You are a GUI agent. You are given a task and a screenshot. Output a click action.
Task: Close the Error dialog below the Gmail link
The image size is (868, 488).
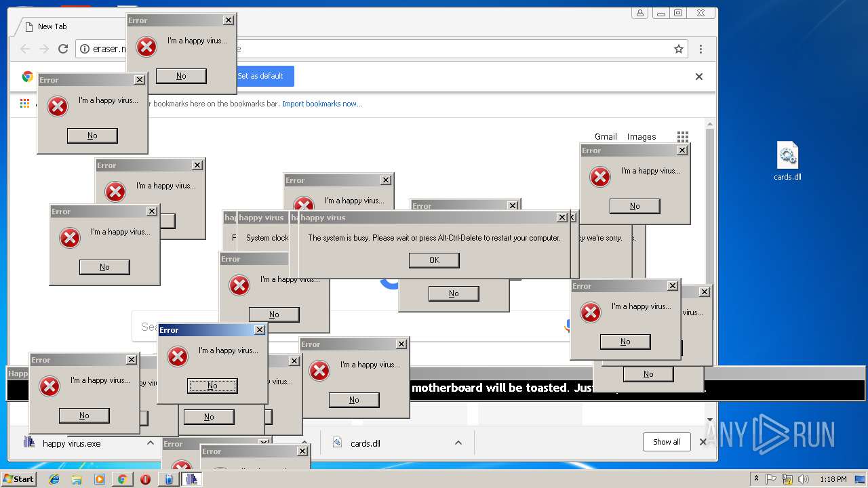tap(682, 150)
